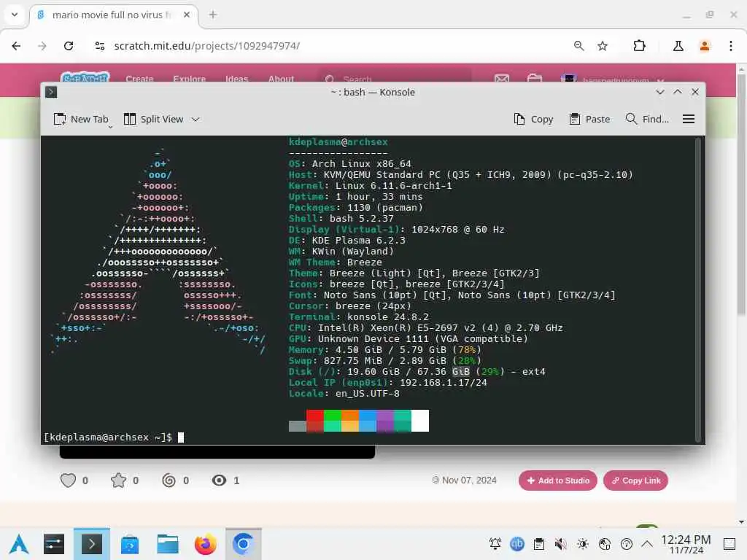The height and width of the screenshot is (560, 747).
Task: Open Dolphin file manager from taskbar
Action: 168,544
